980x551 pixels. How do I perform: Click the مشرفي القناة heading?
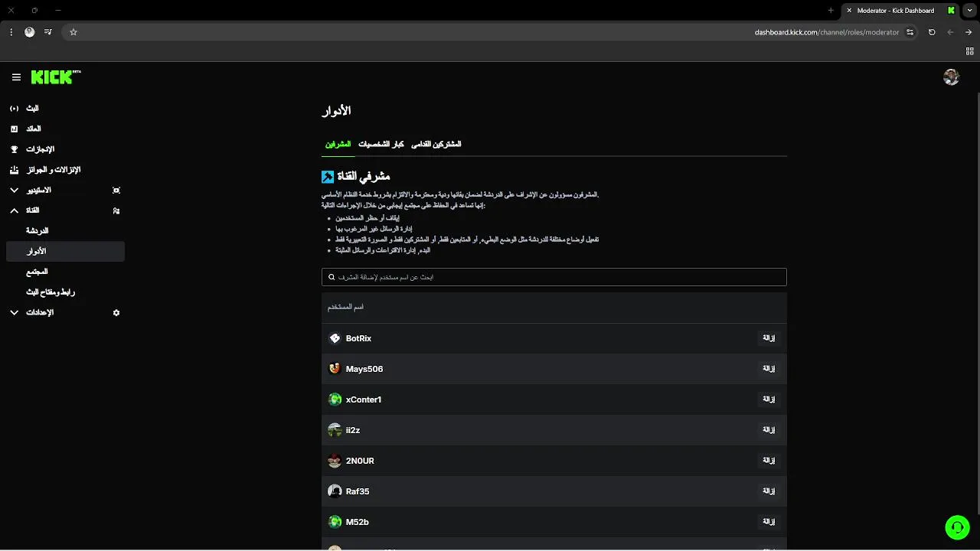(364, 177)
